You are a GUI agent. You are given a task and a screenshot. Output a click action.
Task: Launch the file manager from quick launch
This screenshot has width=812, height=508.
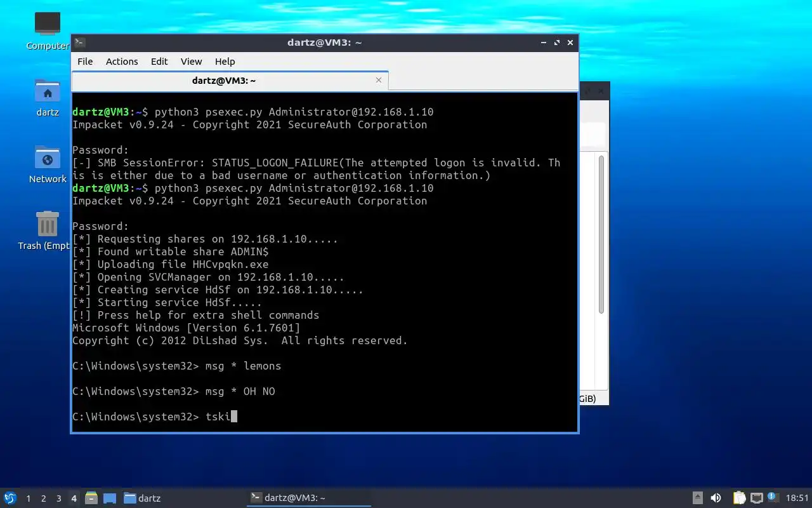(x=91, y=498)
